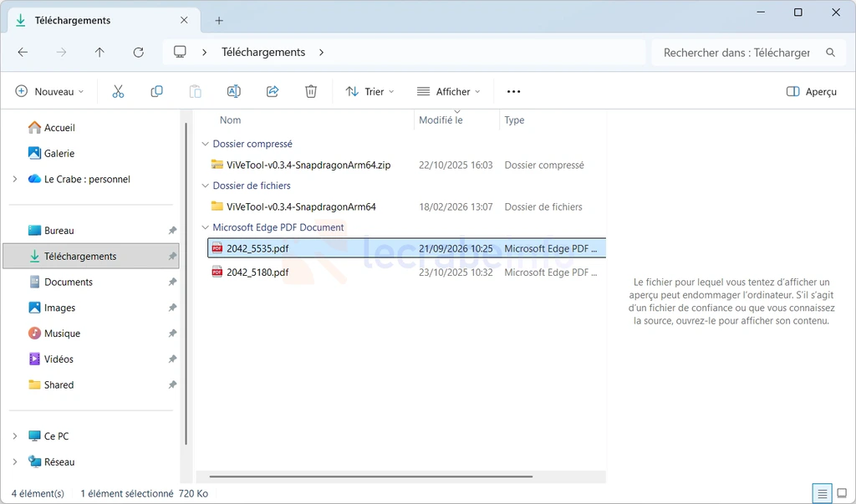Switch to details view in status bar

[x=823, y=494]
